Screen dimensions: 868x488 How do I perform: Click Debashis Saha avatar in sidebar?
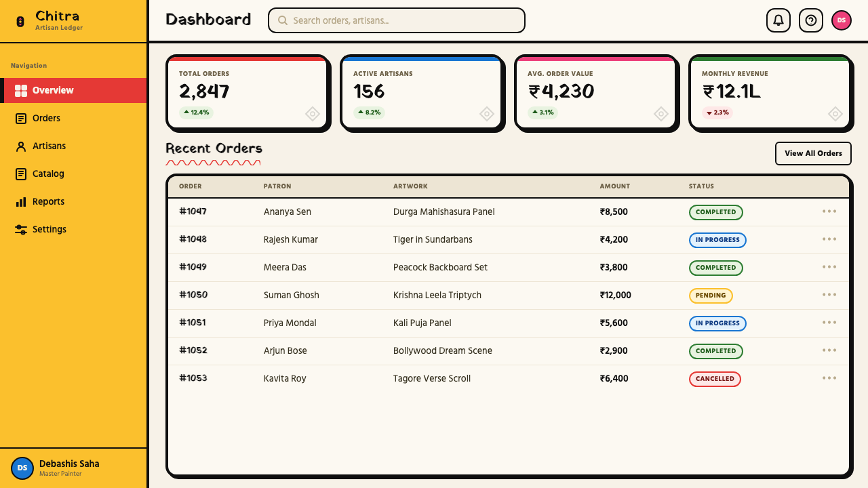pyautogui.click(x=22, y=468)
